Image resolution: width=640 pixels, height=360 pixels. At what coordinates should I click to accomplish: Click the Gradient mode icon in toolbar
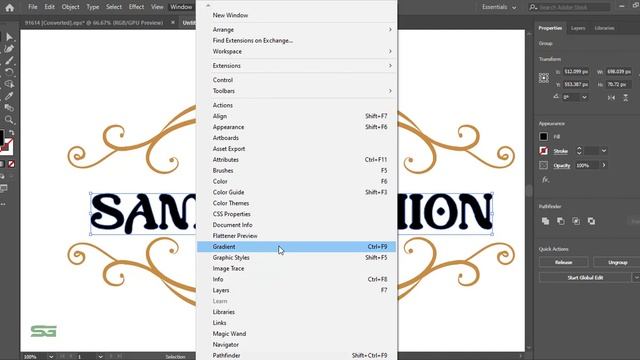coord(2,164)
